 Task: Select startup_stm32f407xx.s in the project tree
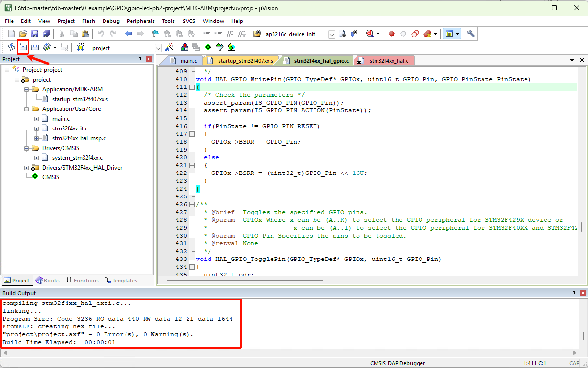point(80,99)
